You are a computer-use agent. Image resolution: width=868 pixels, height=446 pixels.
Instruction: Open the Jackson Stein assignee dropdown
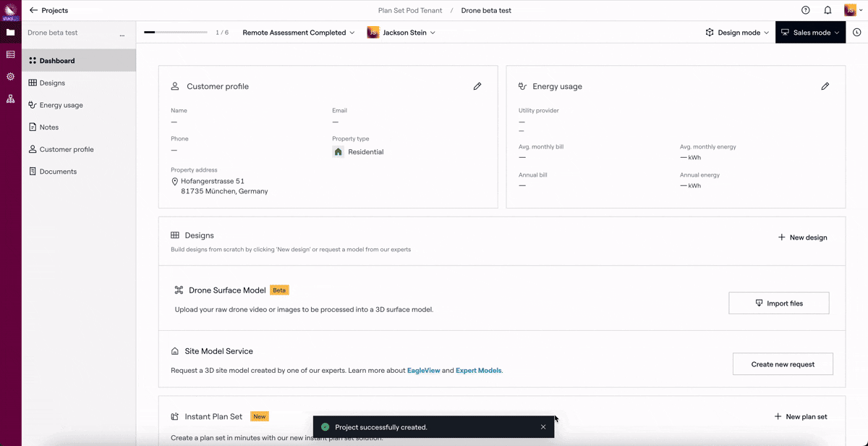click(401, 33)
